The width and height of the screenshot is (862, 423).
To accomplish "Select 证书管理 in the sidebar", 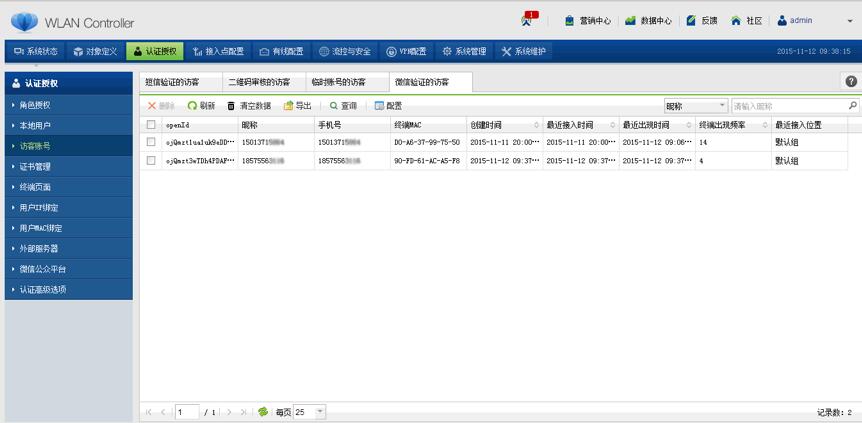I will pos(35,167).
